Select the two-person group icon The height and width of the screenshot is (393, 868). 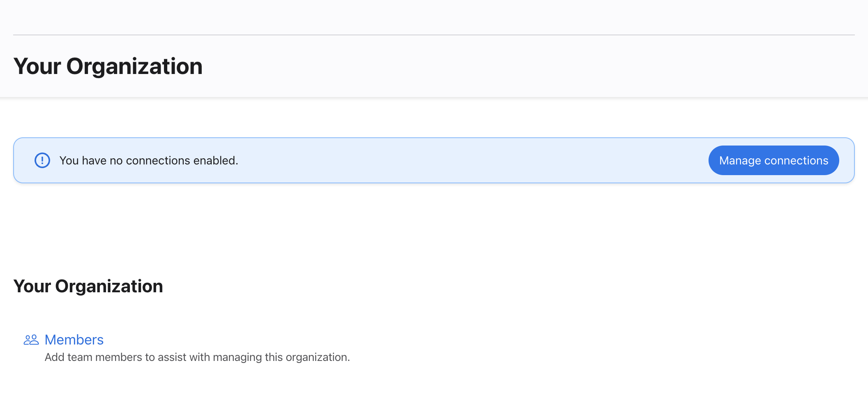point(31,340)
